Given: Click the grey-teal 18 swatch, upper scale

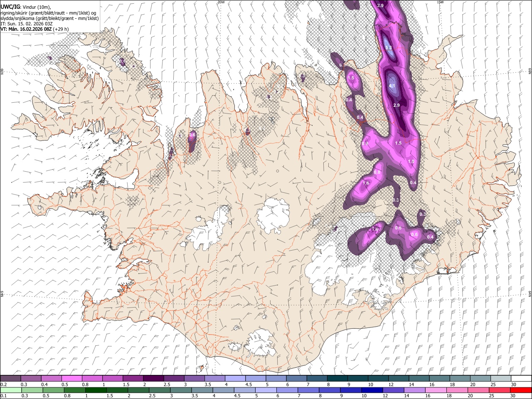Looking at the screenshot, I should point(460,379).
